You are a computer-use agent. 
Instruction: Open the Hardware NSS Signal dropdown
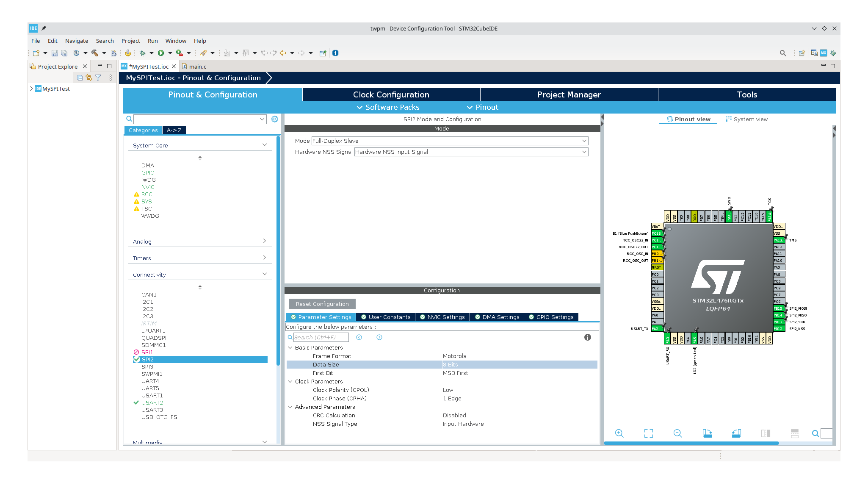pyautogui.click(x=471, y=152)
